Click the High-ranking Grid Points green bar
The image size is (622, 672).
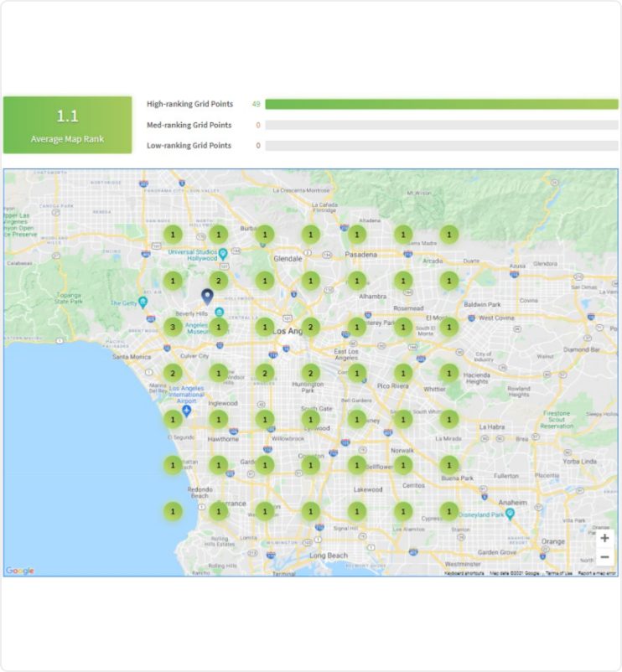(x=442, y=104)
